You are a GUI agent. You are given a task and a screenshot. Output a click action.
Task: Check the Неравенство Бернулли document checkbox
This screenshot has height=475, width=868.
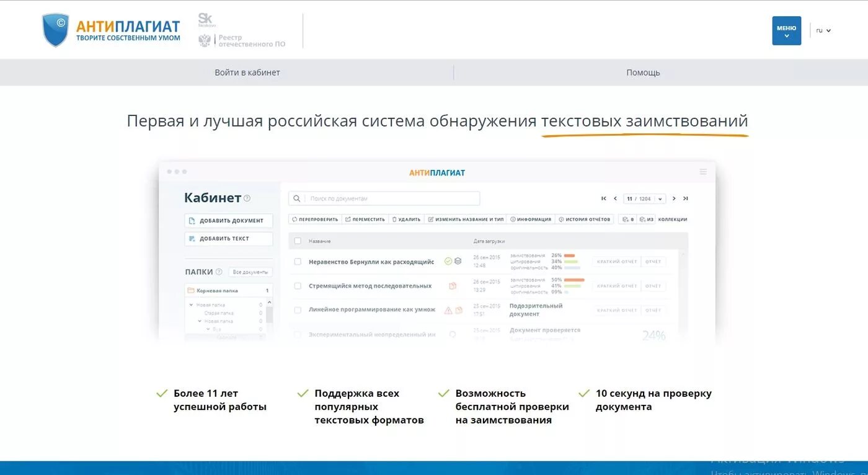298,262
